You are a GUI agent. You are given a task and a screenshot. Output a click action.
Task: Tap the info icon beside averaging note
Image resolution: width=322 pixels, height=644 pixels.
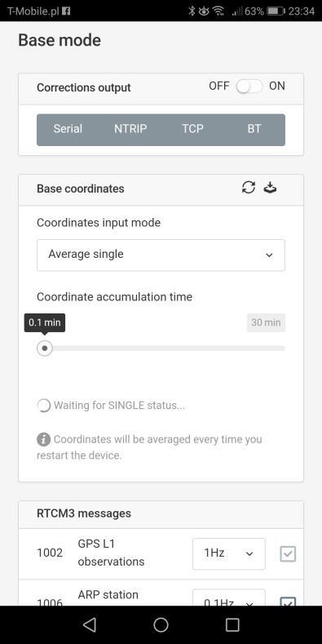[43, 439]
